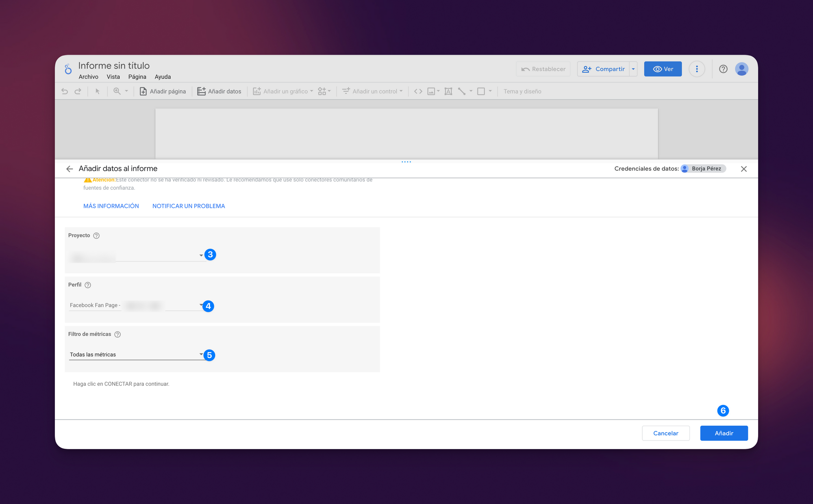
Task: Open the Todas las métricas dropdown
Action: tap(137, 355)
